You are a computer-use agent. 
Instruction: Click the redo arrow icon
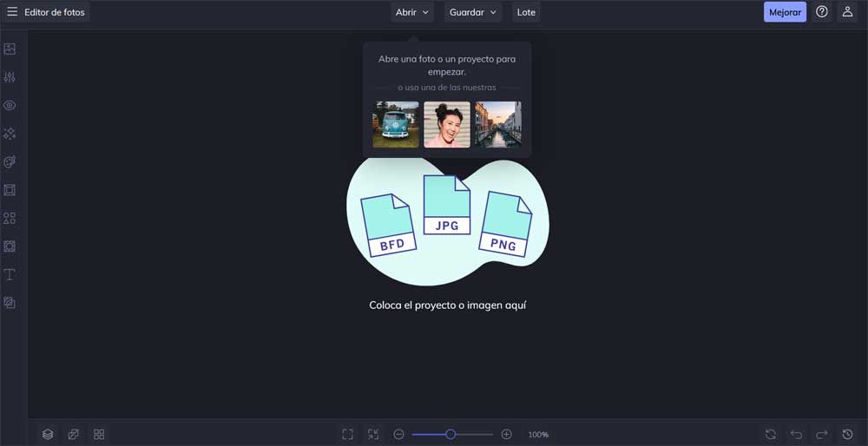click(822, 435)
